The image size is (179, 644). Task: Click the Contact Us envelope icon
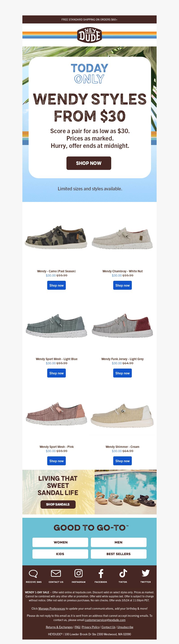click(x=56, y=573)
